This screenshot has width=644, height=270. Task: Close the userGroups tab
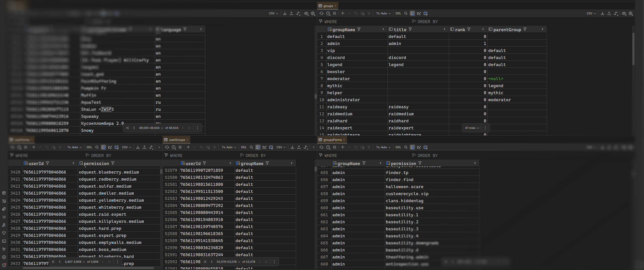coord(187,140)
